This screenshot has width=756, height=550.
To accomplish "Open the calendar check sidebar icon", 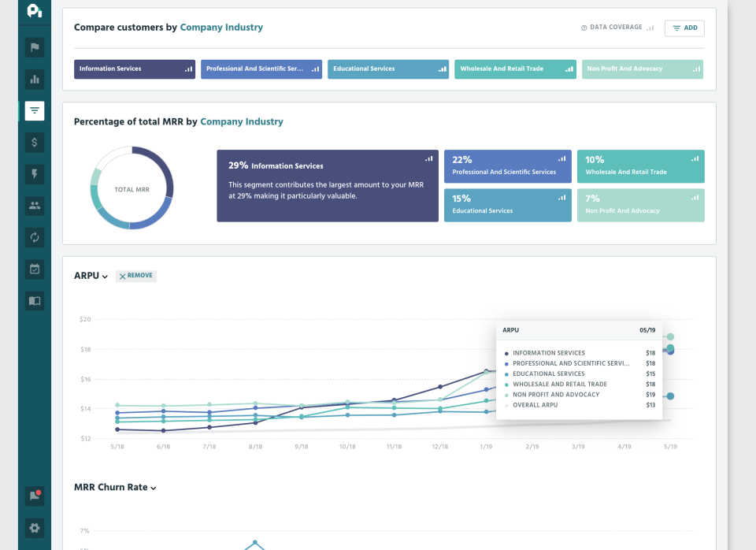I will (x=34, y=269).
